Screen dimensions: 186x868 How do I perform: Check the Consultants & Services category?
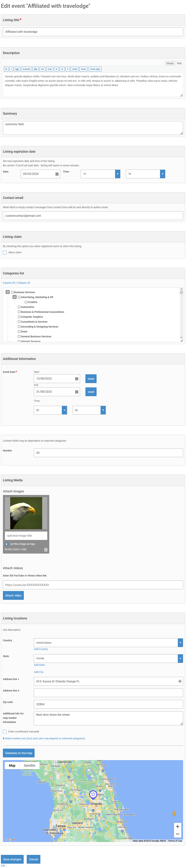coord(19,322)
